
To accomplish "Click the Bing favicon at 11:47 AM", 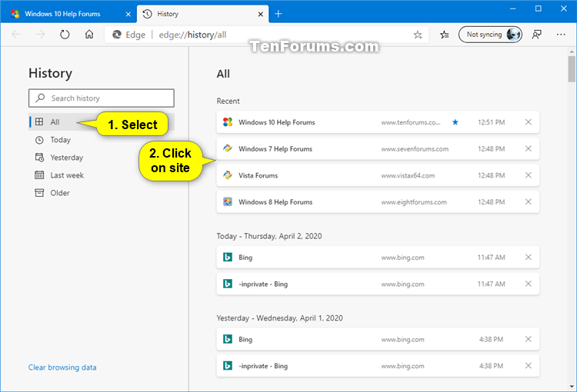I will tap(228, 257).
